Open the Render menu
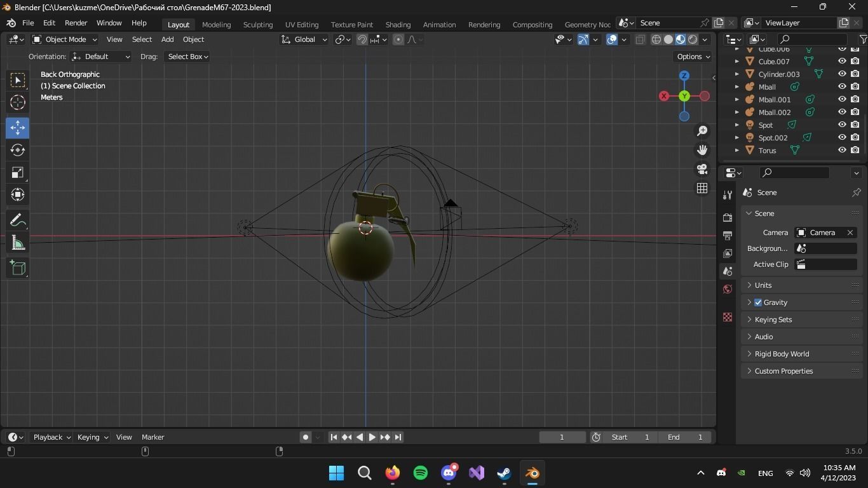Image resolution: width=868 pixels, height=488 pixels. (x=76, y=23)
